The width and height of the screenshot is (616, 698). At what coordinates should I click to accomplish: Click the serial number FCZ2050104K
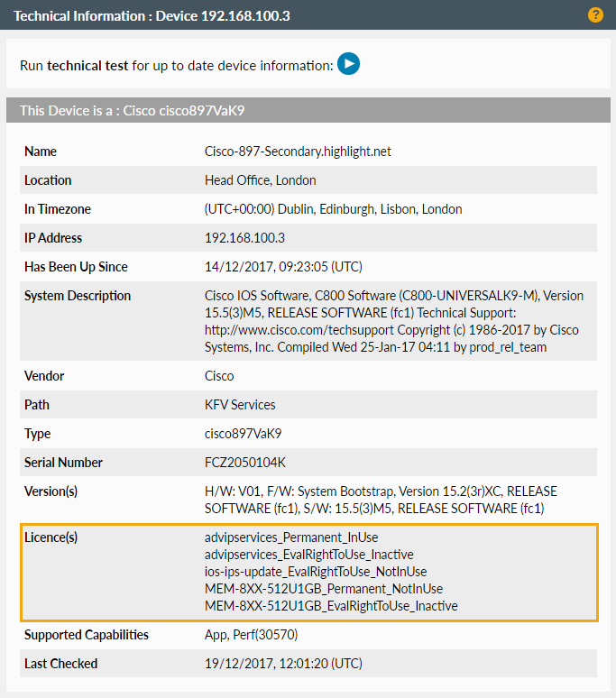click(x=245, y=463)
